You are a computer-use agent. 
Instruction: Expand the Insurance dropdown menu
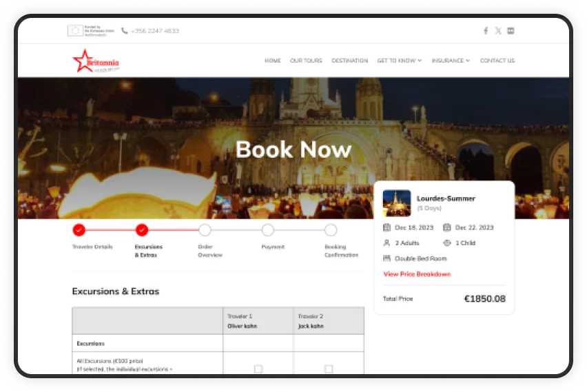[x=451, y=61]
